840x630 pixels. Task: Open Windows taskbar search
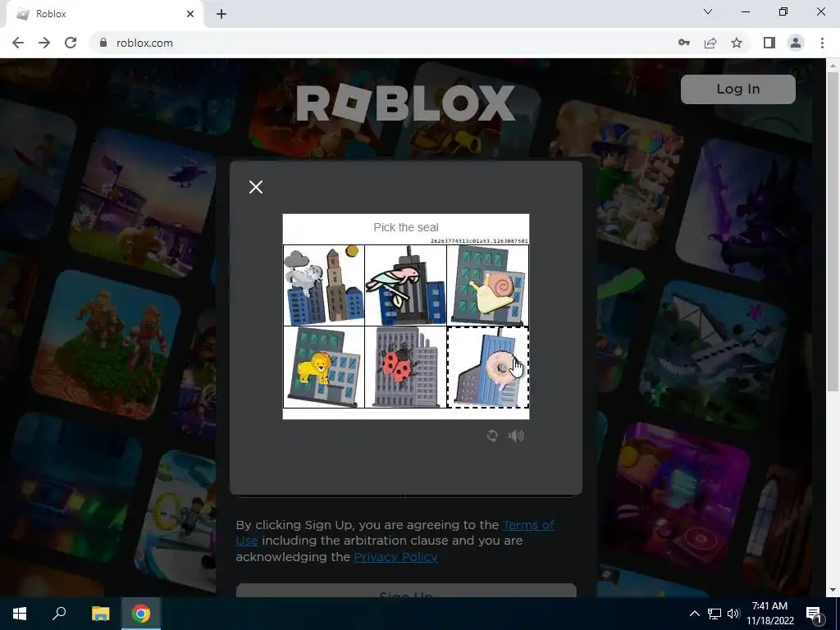click(x=59, y=614)
